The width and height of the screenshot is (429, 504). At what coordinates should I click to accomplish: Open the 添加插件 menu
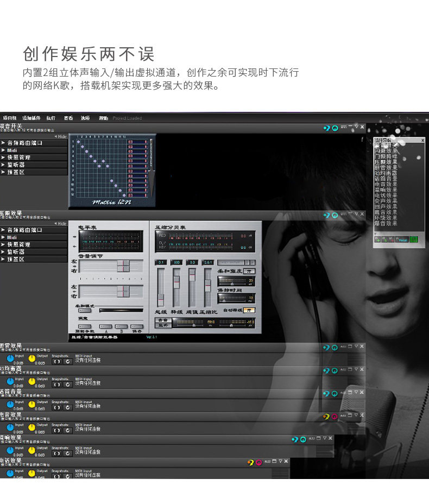click(x=31, y=118)
